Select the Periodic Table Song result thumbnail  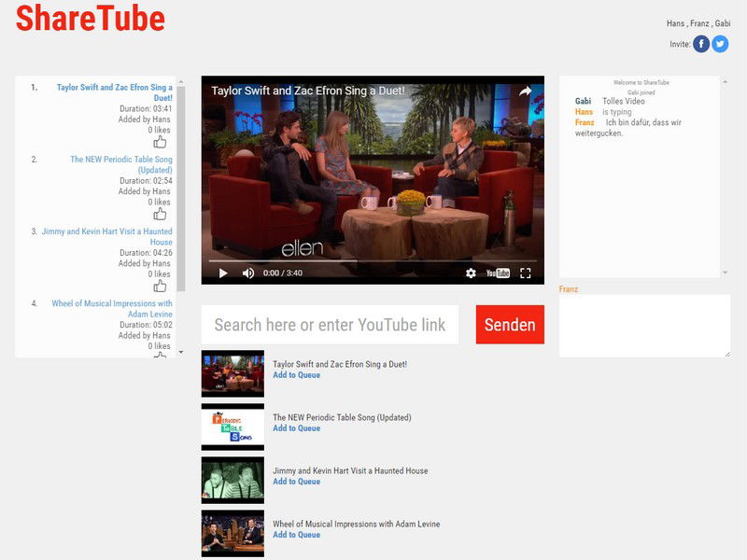[x=233, y=427]
